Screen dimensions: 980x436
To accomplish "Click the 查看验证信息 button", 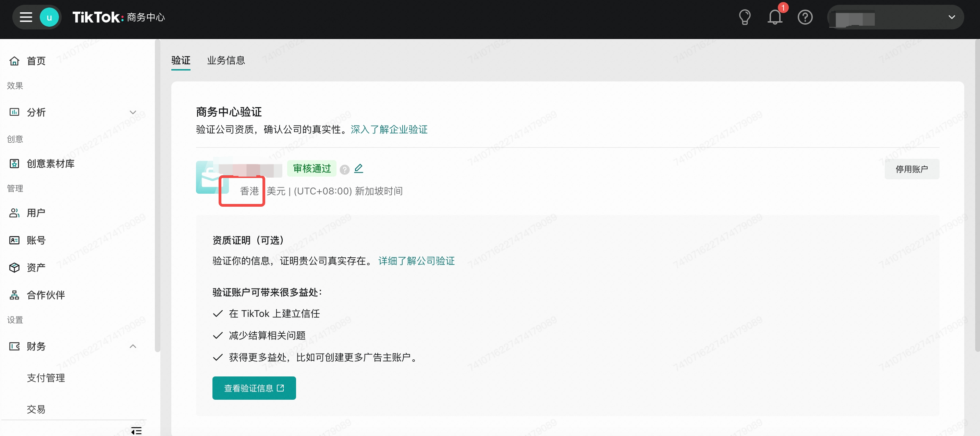I will (254, 388).
